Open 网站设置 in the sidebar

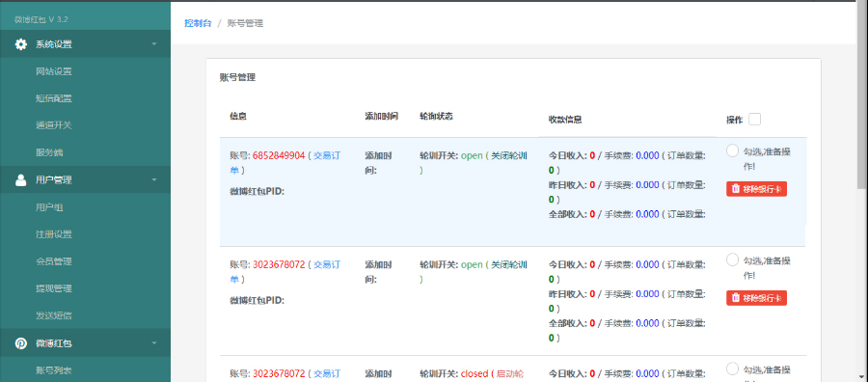pyautogui.click(x=54, y=71)
